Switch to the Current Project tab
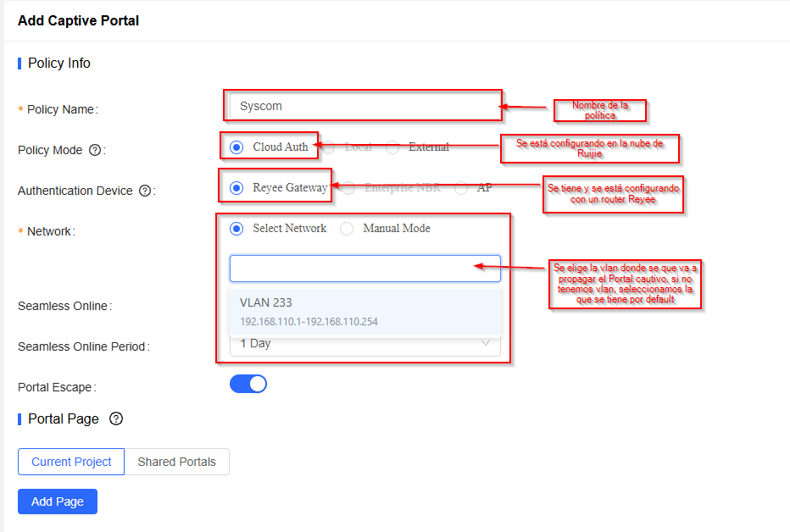This screenshot has width=790, height=532. [71, 462]
